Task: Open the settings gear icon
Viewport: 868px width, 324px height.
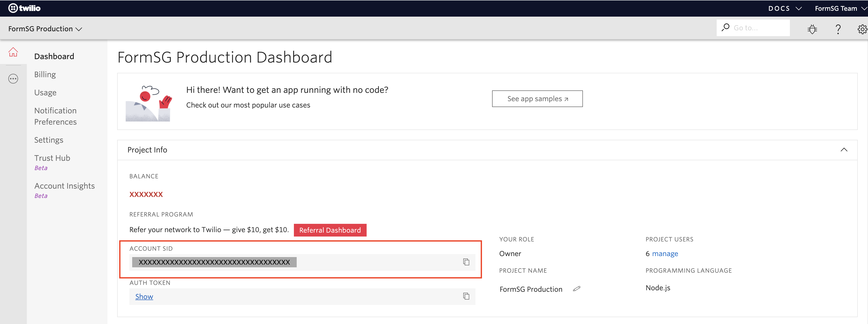Action: 862,29
